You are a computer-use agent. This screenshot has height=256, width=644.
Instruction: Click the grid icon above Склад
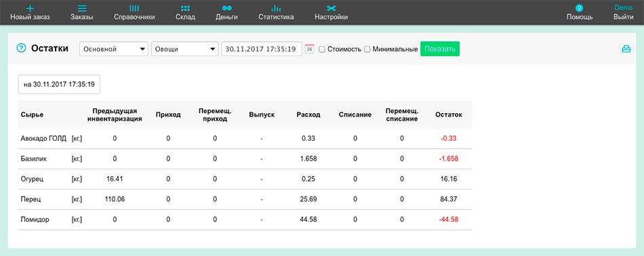click(185, 8)
